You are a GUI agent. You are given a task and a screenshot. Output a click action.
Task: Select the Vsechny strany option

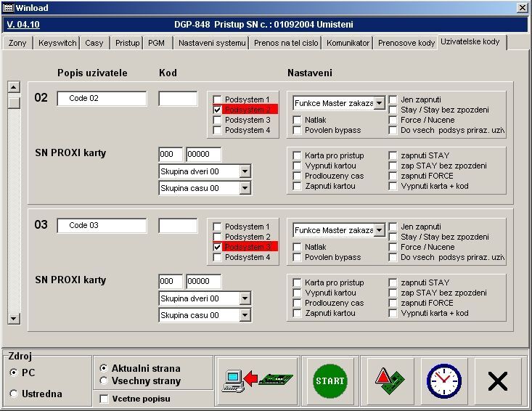click(103, 381)
